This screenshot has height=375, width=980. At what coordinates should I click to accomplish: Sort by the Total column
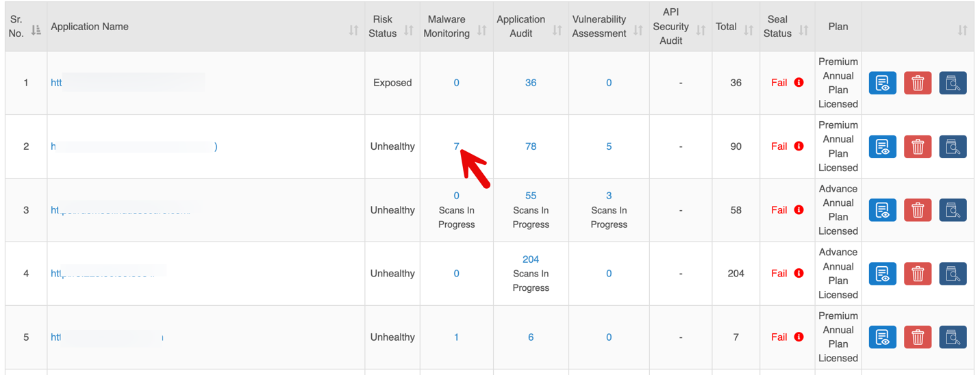[x=749, y=30]
